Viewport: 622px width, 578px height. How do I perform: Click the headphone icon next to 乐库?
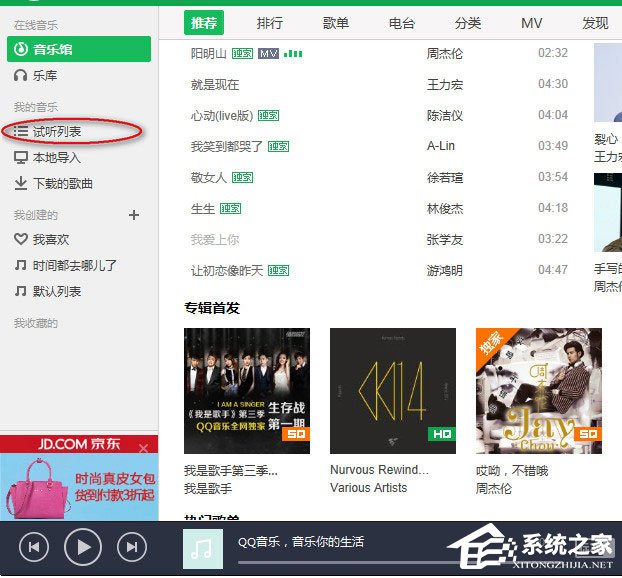pos(21,75)
